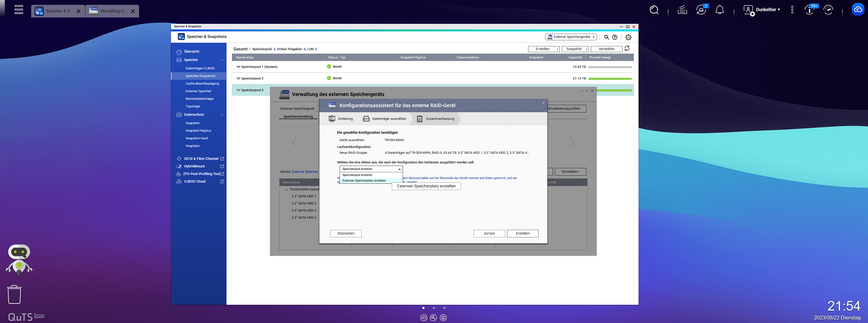
Task: Click Zurück in the wizard
Action: pos(489,233)
